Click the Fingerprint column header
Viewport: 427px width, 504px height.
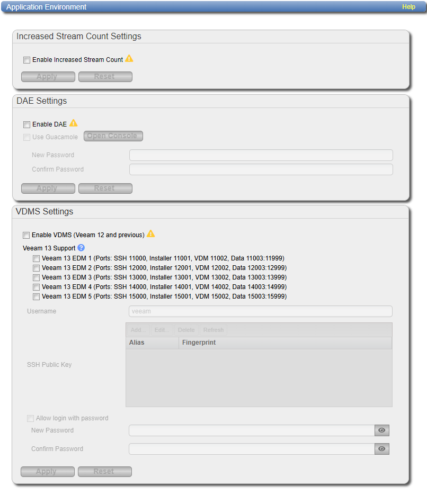285,343
